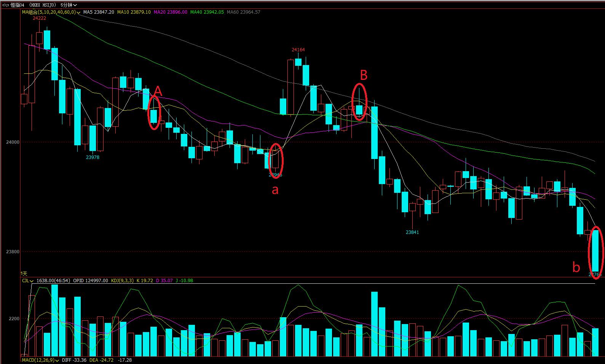Screen dimensions: 605x364
Task: Click the K 19.72 value
Action: [x=144, y=281]
